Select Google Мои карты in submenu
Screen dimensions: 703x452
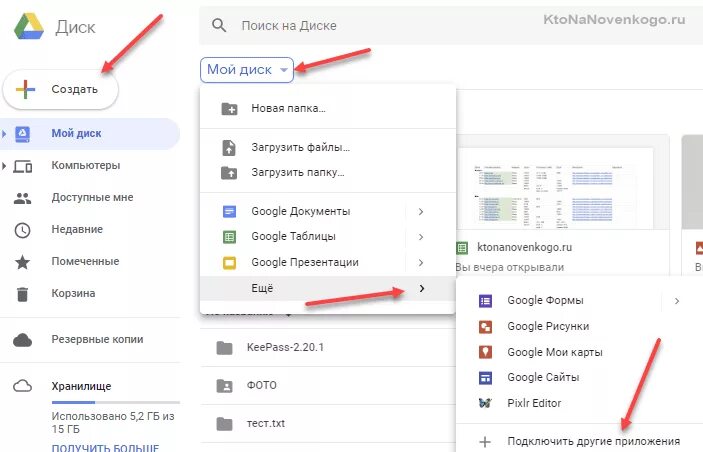[x=580, y=352]
